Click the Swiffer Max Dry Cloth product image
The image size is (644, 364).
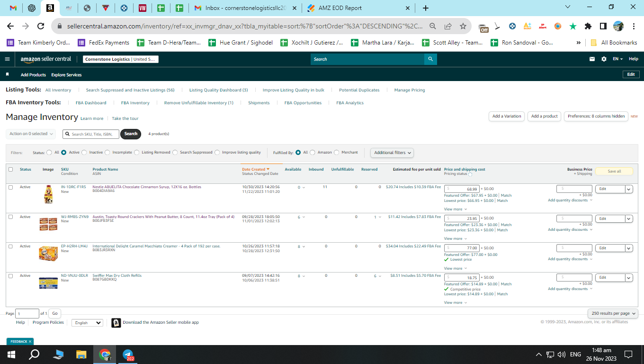(x=48, y=283)
